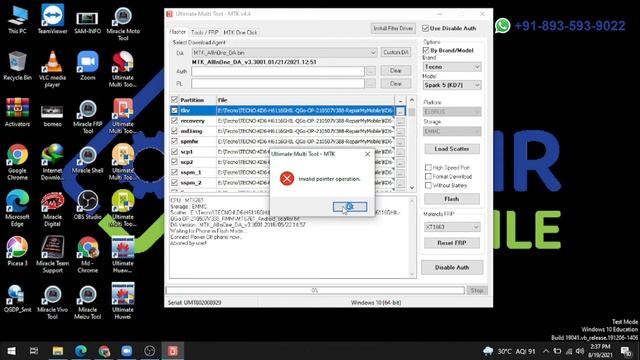This screenshot has height=360, width=640.
Task: Open the Internet Download Manager shortcut
Action: [52, 162]
